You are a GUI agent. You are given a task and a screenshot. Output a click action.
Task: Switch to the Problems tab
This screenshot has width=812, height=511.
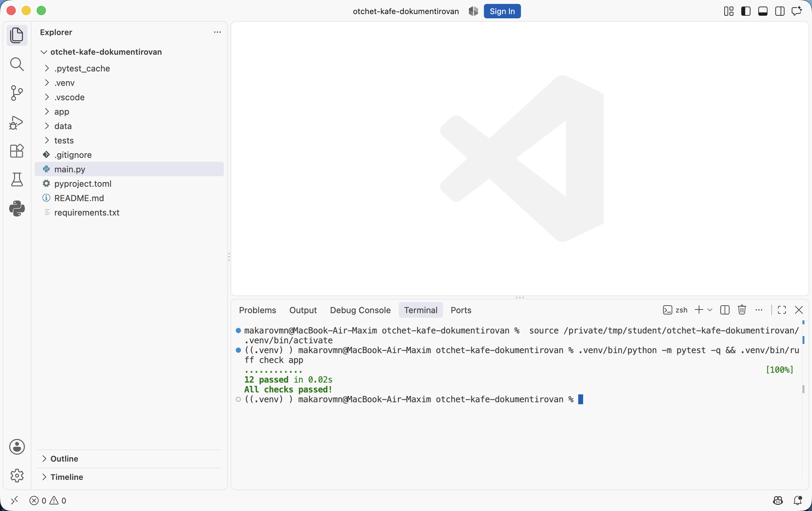[x=257, y=310]
